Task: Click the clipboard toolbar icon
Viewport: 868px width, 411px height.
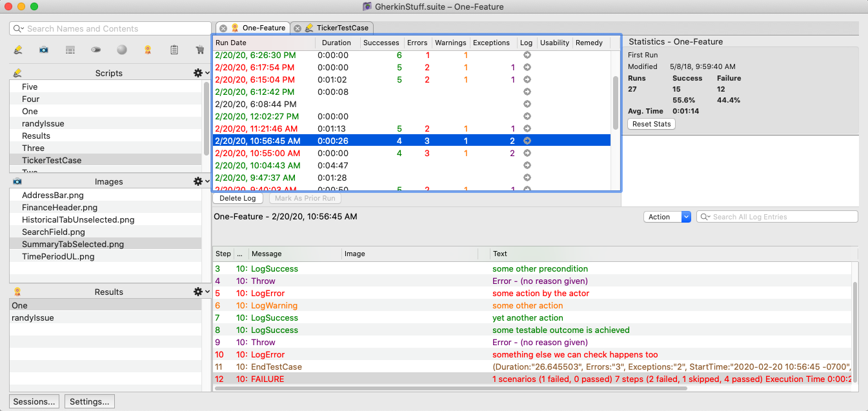Action: pyautogui.click(x=174, y=50)
